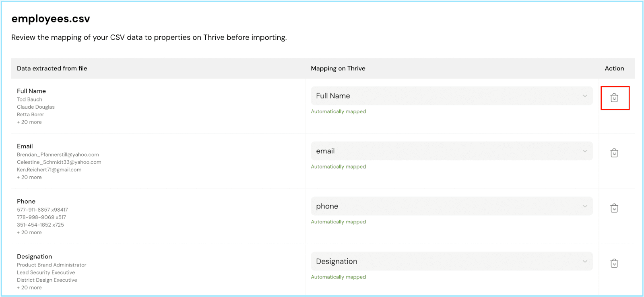The height and width of the screenshot is (297, 644).
Task: Delete the Designation mapping row
Action: pyautogui.click(x=614, y=263)
